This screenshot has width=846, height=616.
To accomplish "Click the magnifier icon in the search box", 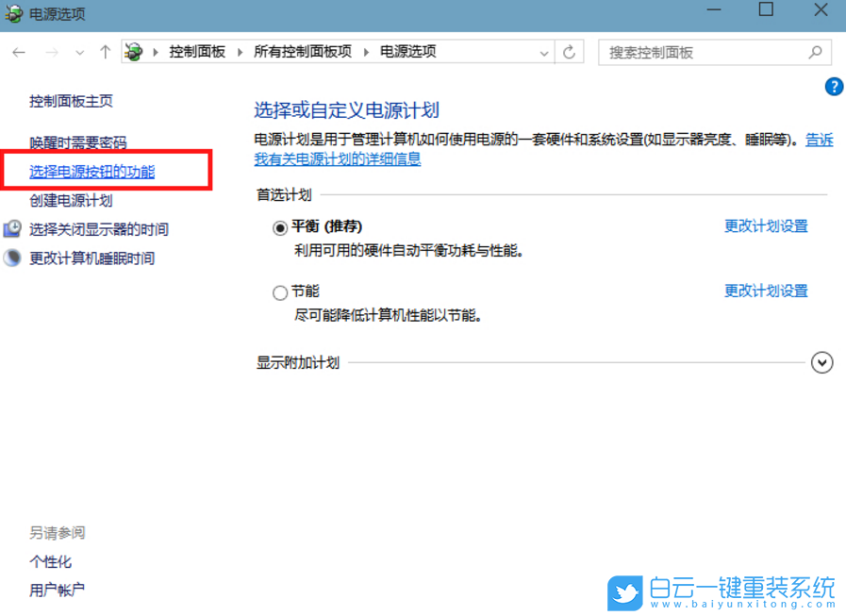I will click(x=817, y=52).
